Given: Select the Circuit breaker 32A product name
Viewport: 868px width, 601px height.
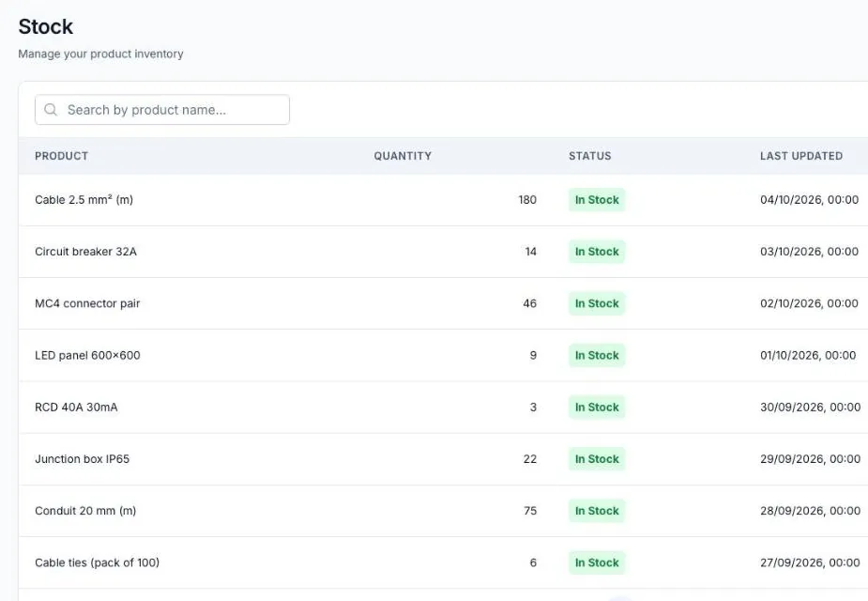Looking at the screenshot, I should (x=85, y=252).
